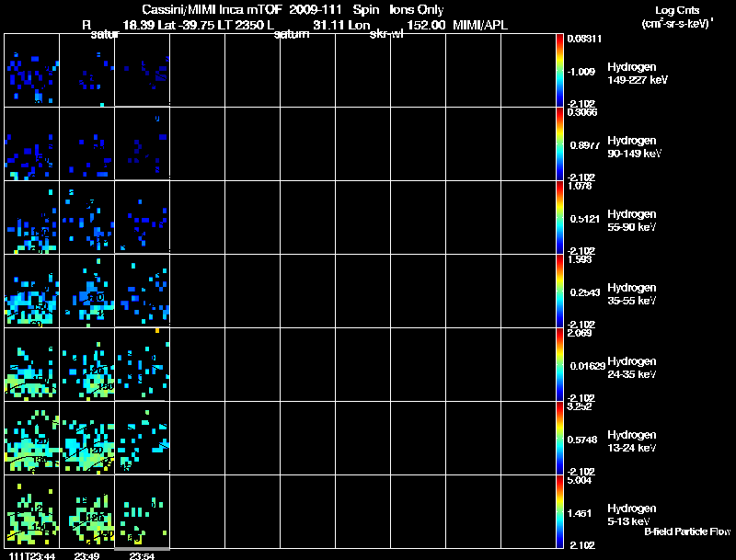Select the 'Cassini/MIMI Inca mTOF' title text
736x560 pixels.
[x=212, y=10]
